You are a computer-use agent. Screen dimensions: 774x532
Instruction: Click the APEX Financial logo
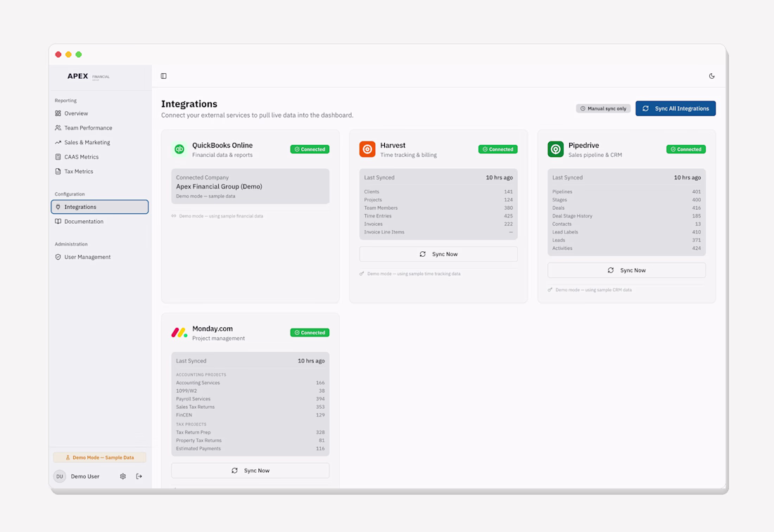(89, 76)
